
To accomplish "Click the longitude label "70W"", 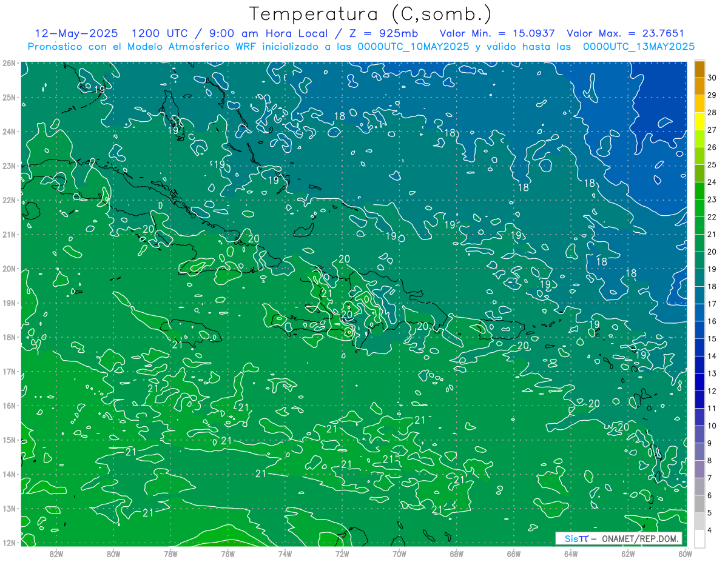I will pos(399,554).
